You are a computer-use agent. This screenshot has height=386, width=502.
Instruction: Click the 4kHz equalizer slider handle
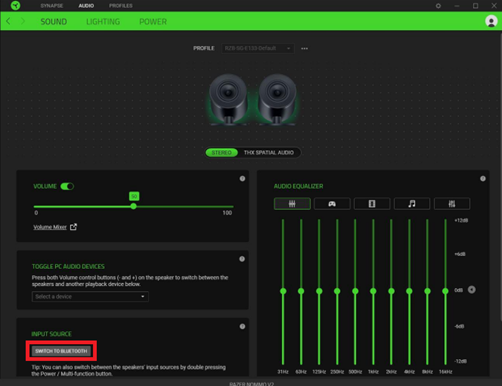(x=409, y=291)
